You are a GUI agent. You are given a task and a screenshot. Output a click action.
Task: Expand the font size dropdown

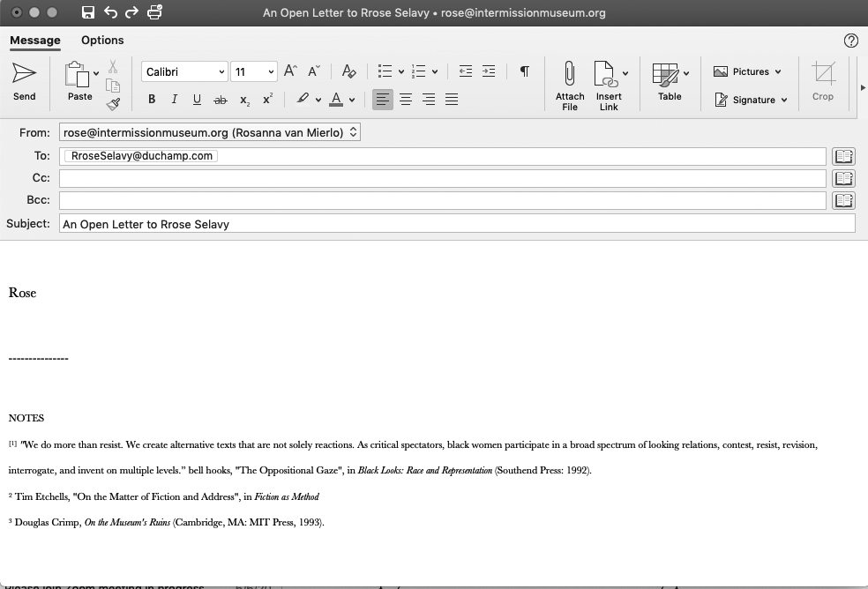click(x=270, y=71)
